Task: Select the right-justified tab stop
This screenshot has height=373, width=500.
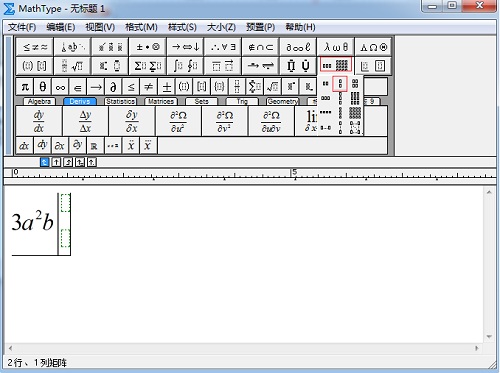Action: (x=68, y=162)
